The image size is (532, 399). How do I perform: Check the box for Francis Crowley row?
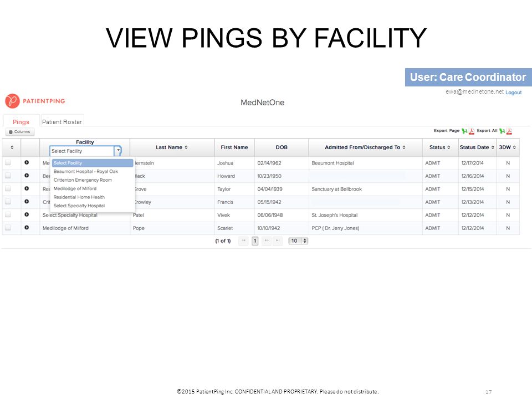coord(8,202)
